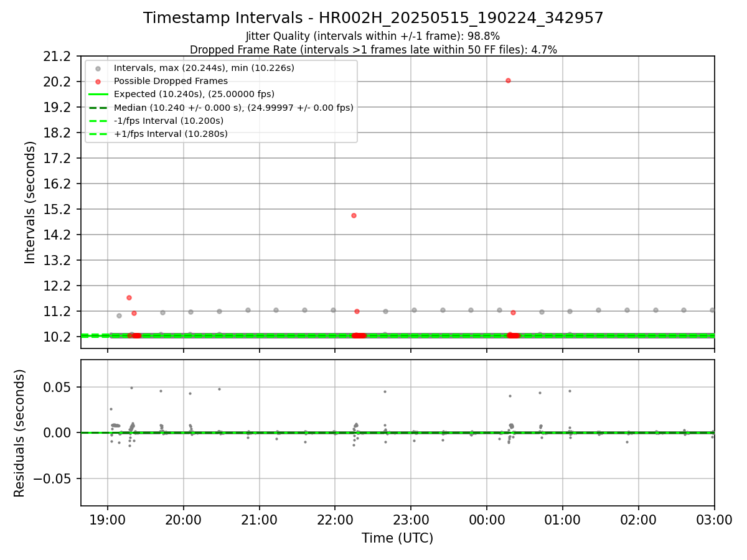Screen dimensions: 747x560
Task: Click the 'Time (UTC)' x-axis label
Action: [x=397, y=538]
